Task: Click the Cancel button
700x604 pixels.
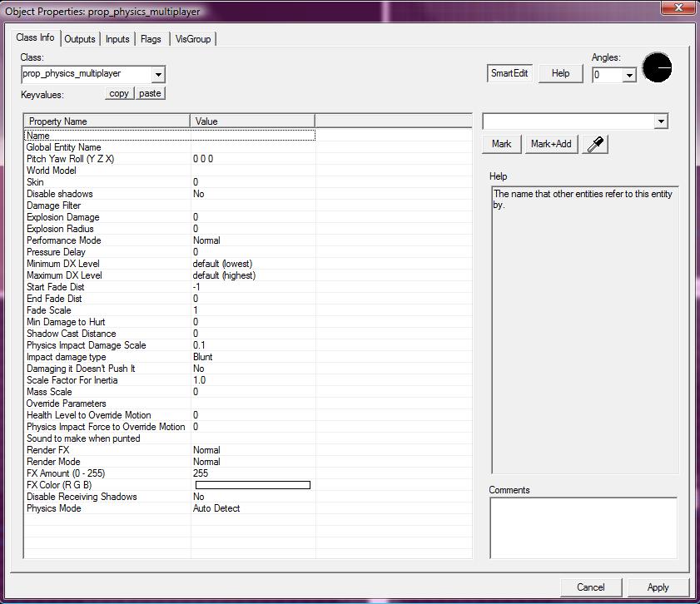Action: tap(590, 587)
